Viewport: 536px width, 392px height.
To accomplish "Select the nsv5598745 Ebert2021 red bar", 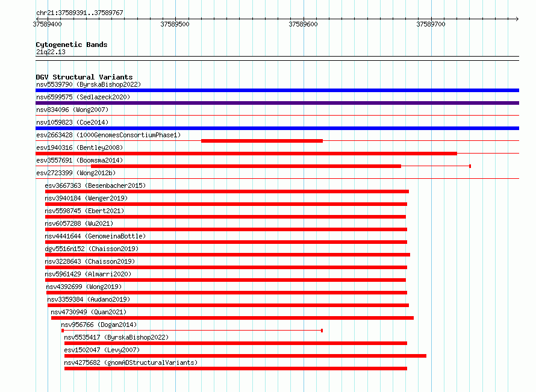I will coord(225,217).
